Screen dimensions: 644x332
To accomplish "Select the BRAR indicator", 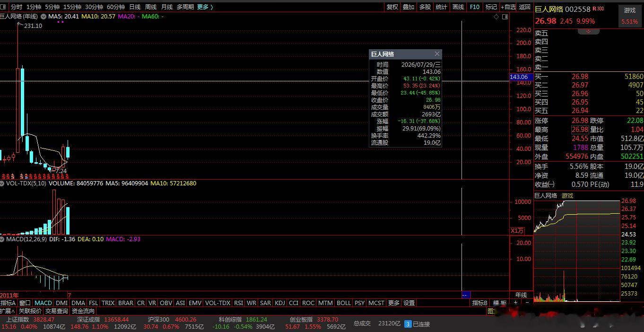I will pos(126,303).
